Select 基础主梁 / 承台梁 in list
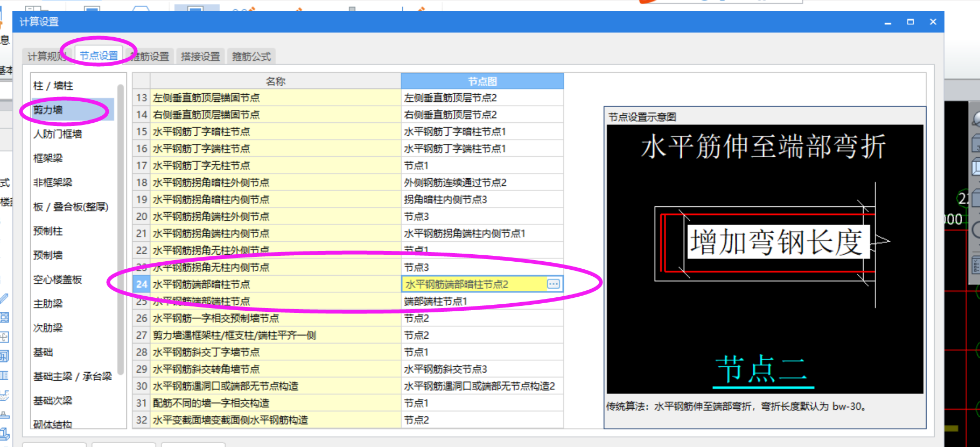Screen dimensions: 980x447 pyautogui.click(x=72, y=376)
